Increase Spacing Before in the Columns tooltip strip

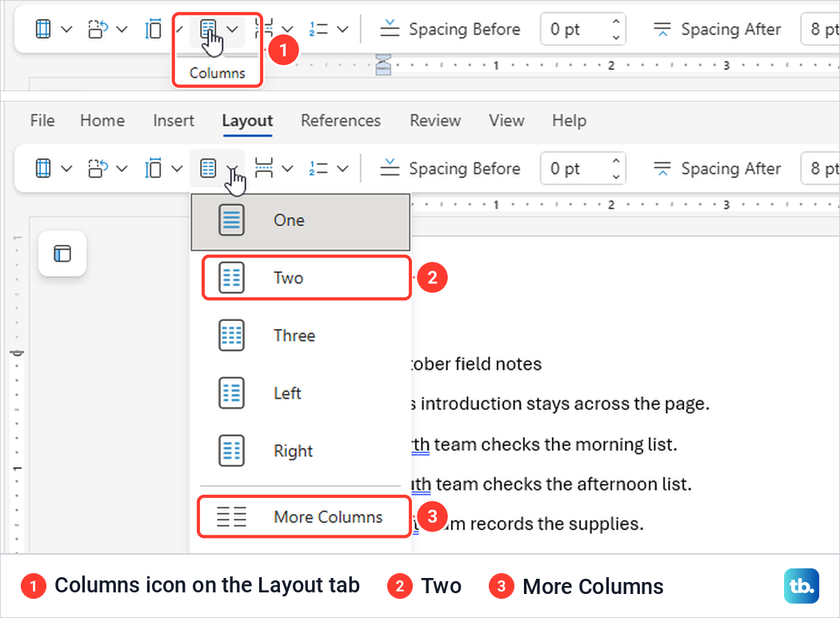616,21
